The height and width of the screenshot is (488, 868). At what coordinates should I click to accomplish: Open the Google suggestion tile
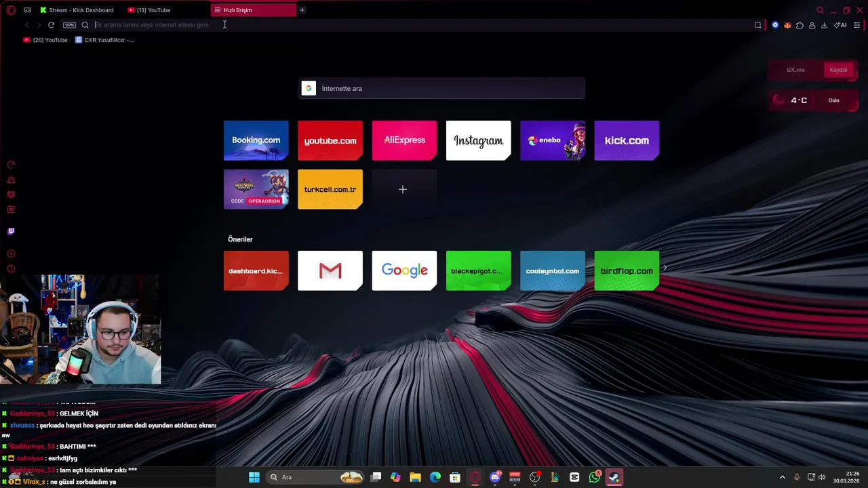404,270
